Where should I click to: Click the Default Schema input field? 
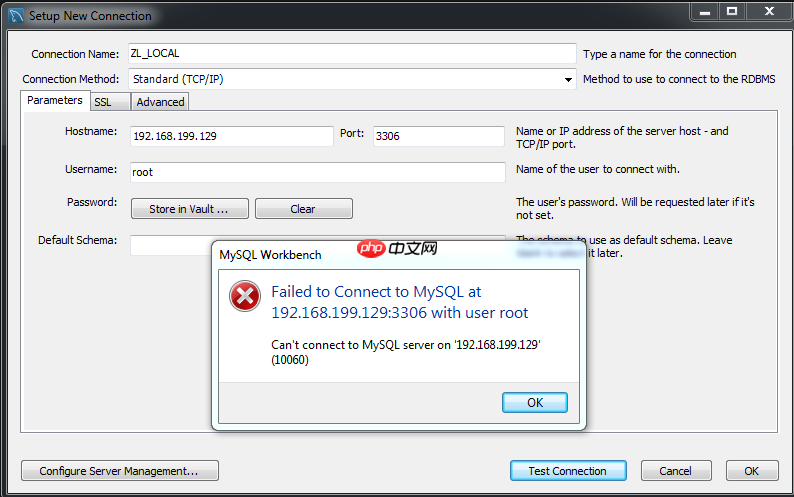click(171, 246)
